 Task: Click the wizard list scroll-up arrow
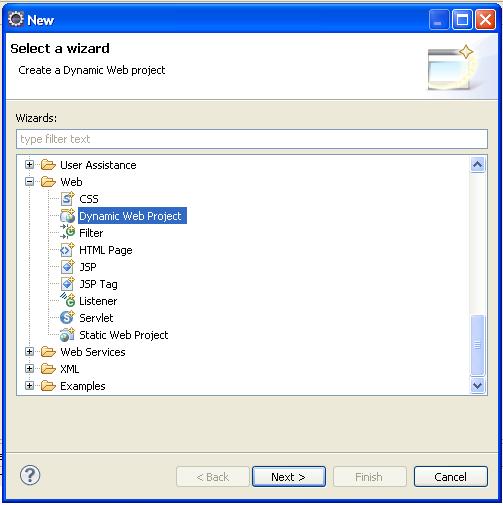pyautogui.click(x=478, y=164)
